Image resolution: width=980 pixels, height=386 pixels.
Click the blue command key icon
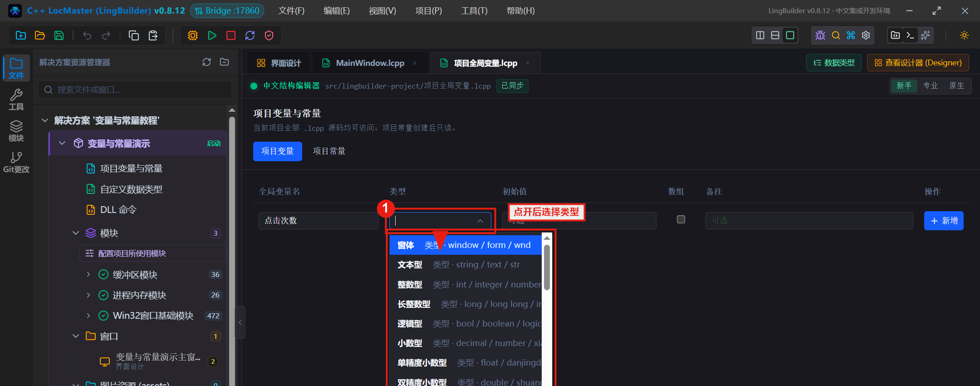[x=851, y=35]
